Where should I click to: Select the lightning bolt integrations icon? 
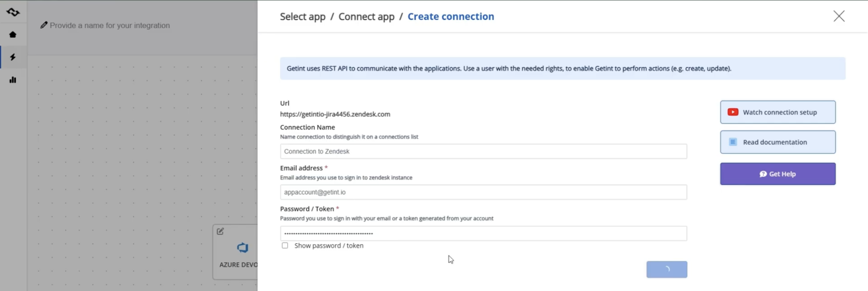(x=13, y=57)
